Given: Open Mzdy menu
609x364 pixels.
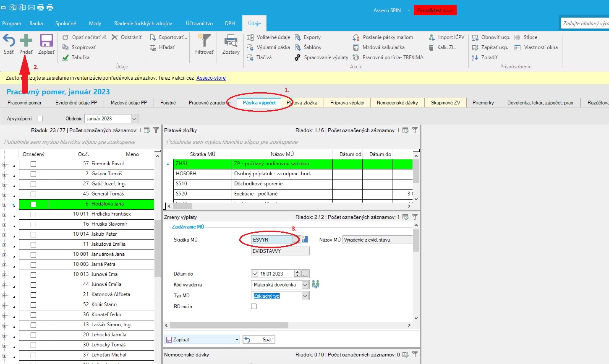Looking at the screenshot, I should point(95,23).
